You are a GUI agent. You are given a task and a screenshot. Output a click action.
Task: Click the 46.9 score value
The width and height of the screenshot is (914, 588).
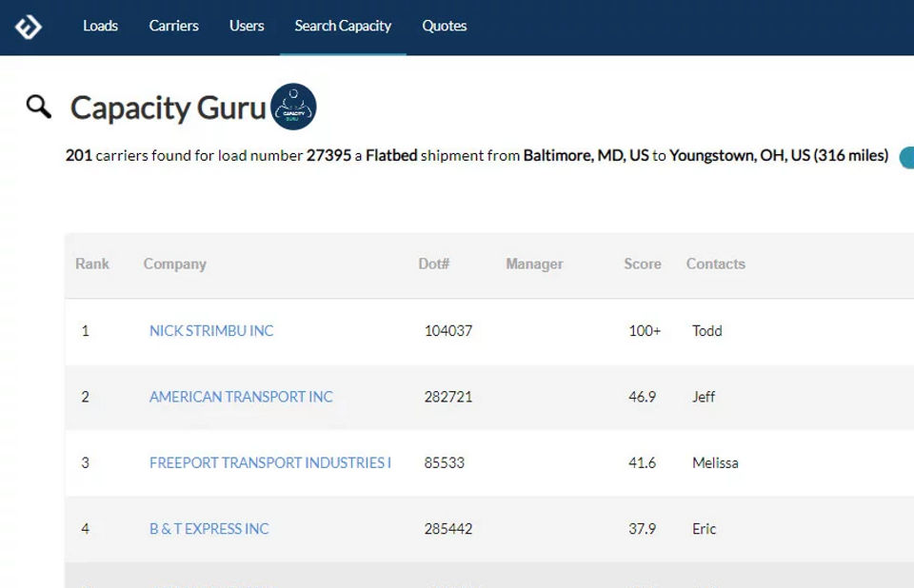[x=642, y=397]
